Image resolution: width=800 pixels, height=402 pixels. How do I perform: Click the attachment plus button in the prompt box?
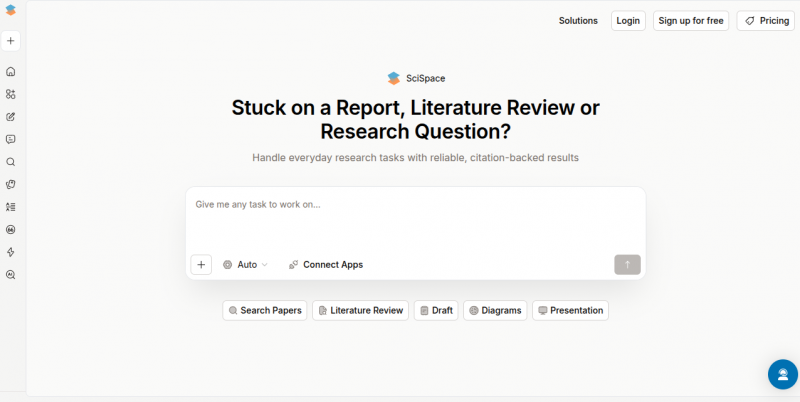(x=201, y=265)
